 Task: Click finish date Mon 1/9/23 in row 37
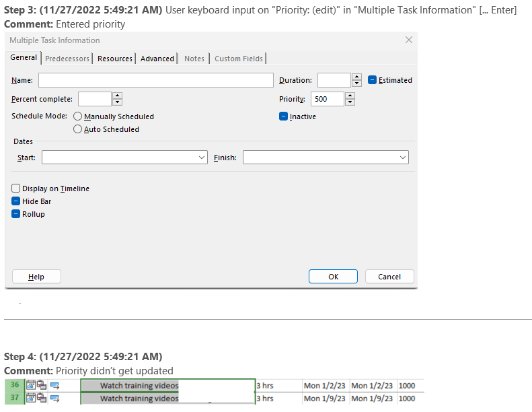click(x=372, y=399)
